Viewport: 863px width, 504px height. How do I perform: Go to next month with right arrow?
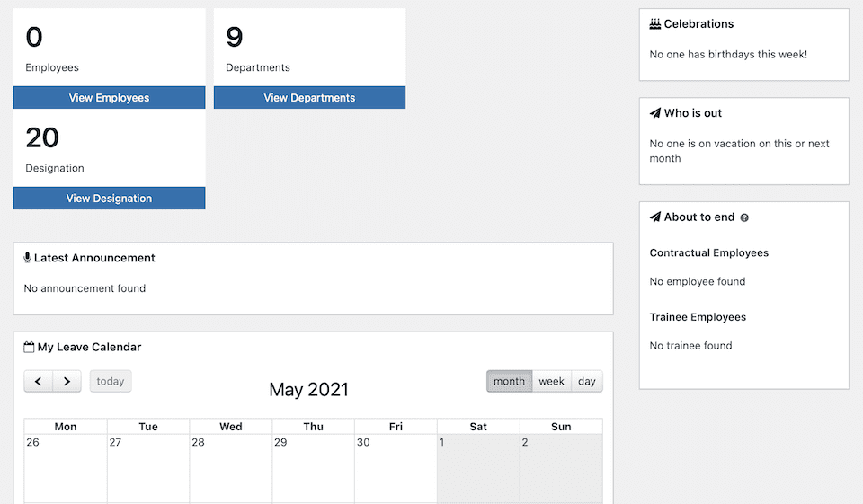point(67,381)
